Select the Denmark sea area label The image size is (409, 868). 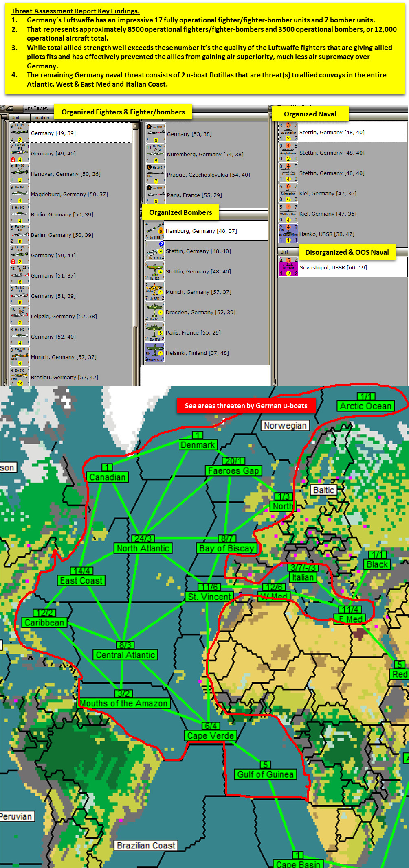[198, 445]
